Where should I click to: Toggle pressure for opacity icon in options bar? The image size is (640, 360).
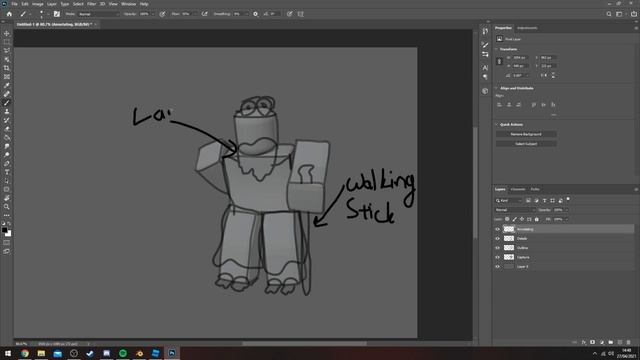pyautogui.click(x=162, y=14)
